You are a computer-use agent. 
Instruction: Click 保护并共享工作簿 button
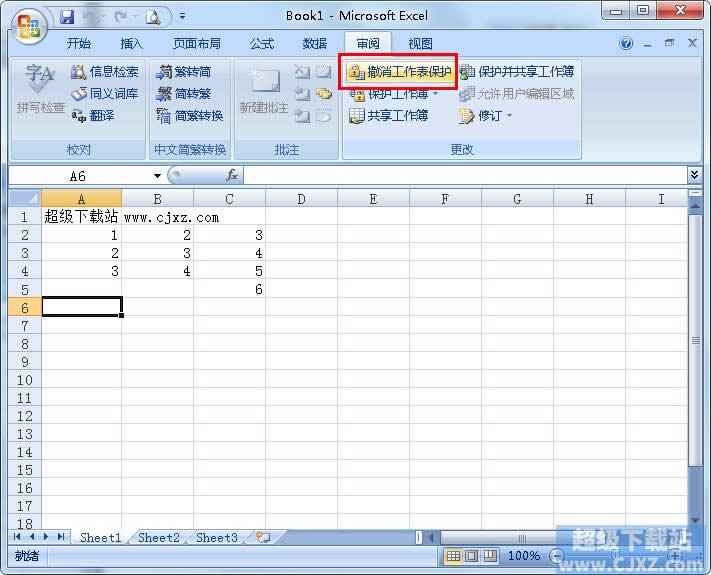(x=517, y=72)
